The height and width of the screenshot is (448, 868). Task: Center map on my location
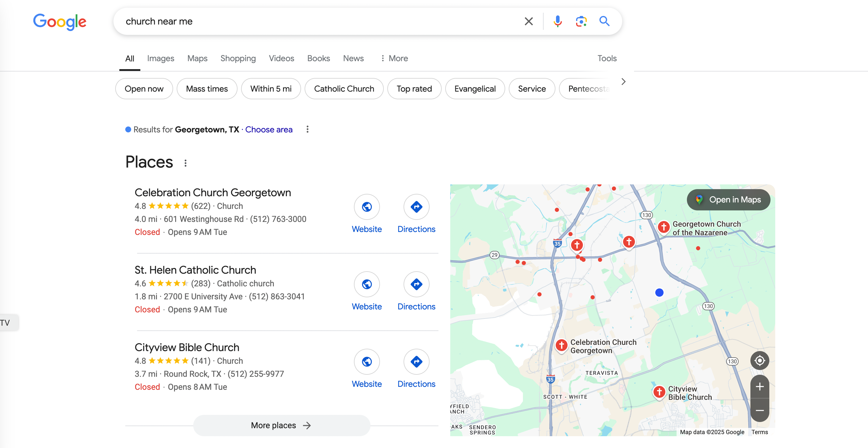(760, 360)
